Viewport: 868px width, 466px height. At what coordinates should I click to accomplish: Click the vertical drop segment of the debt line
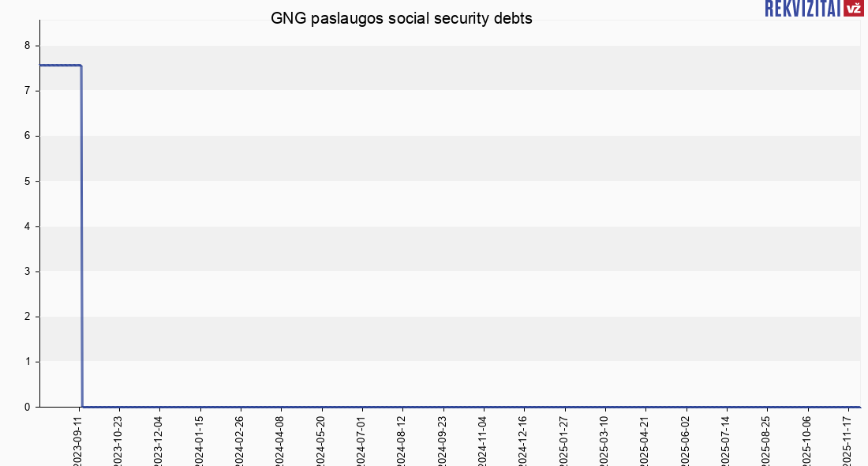tap(81, 237)
